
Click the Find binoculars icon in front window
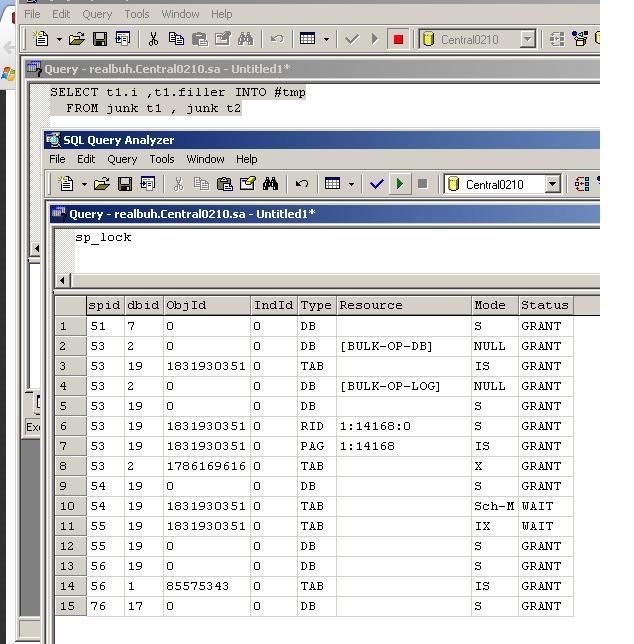[270, 184]
